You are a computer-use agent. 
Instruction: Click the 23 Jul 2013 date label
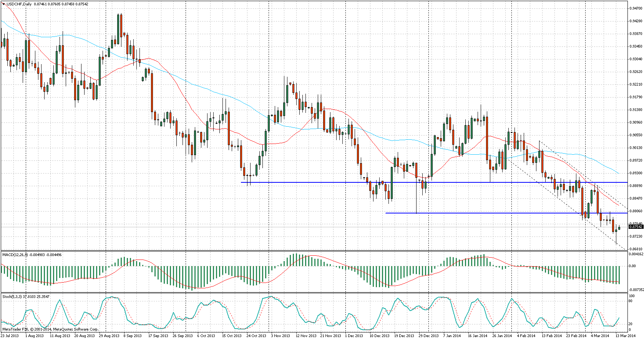point(10,336)
